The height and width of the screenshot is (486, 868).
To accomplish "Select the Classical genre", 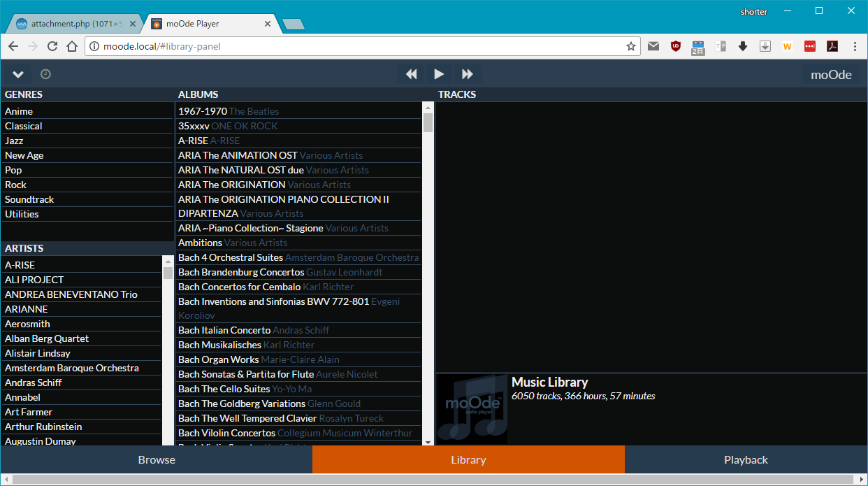I will 87,126.
